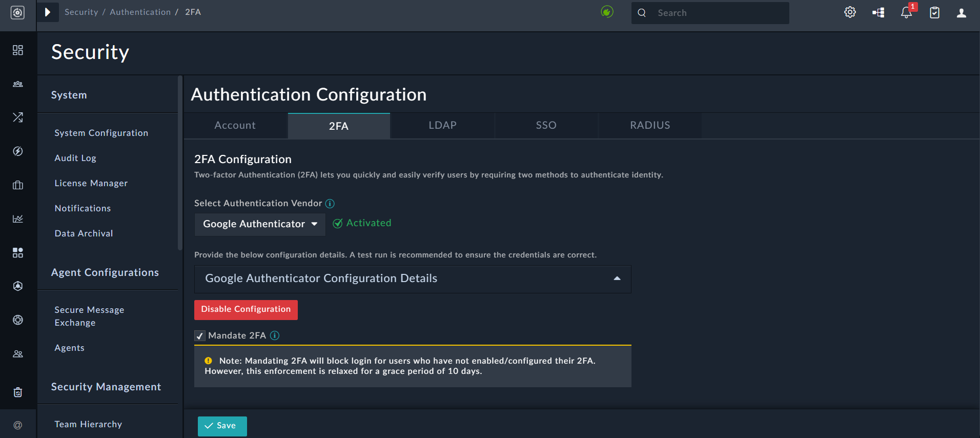Click the green system status icon
Image resolution: width=980 pixels, height=438 pixels.
(607, 12)
